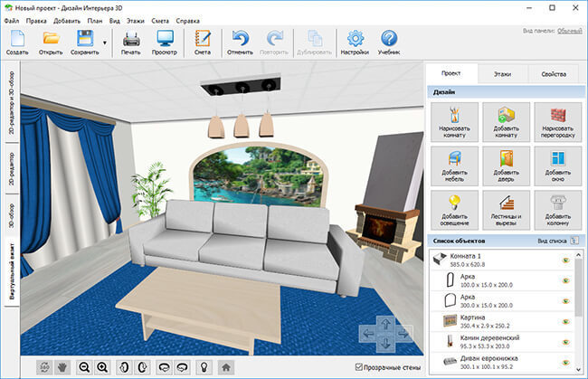Undo last action with Отменить
588x379 pixels.
pos(241,42)
